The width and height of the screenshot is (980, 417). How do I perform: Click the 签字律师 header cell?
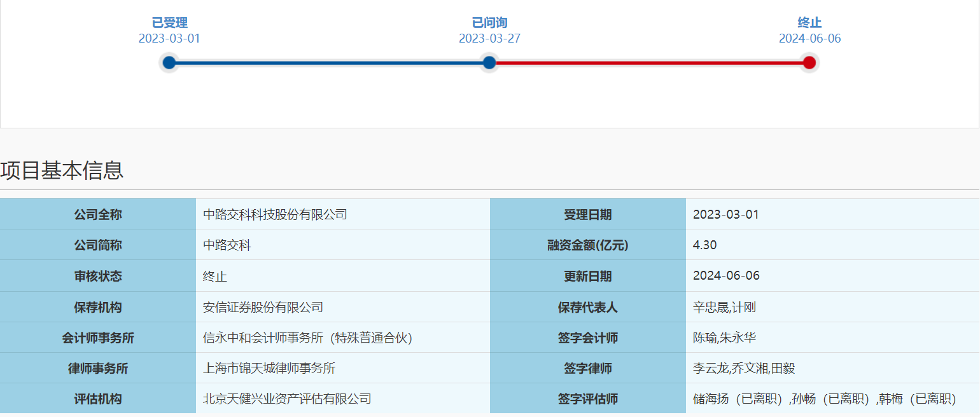(x=588, y=368)
